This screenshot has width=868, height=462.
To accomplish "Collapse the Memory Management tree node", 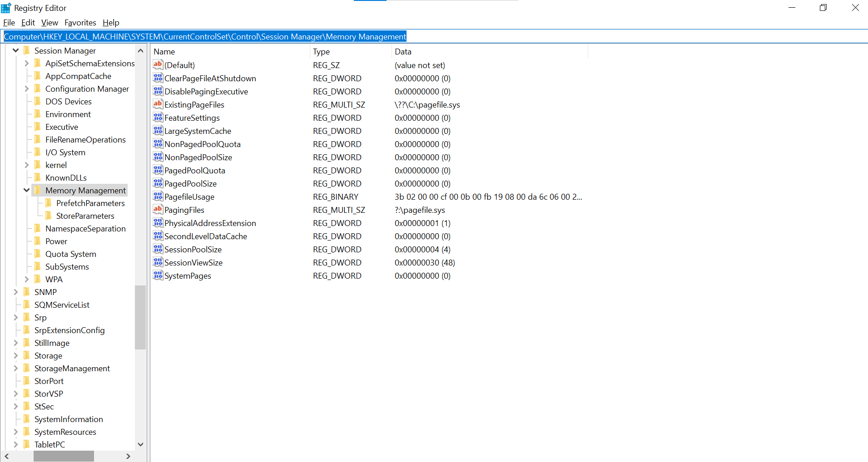I will 27,190.
